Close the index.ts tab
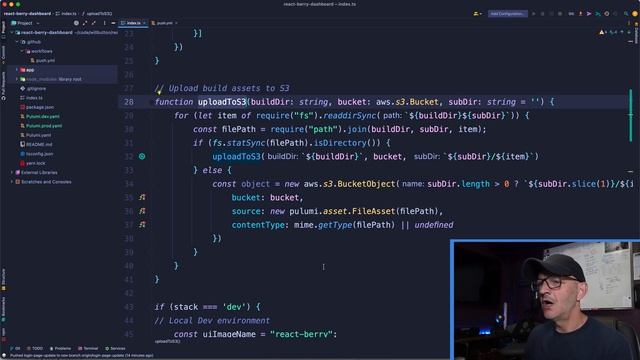 coord(144,23)
